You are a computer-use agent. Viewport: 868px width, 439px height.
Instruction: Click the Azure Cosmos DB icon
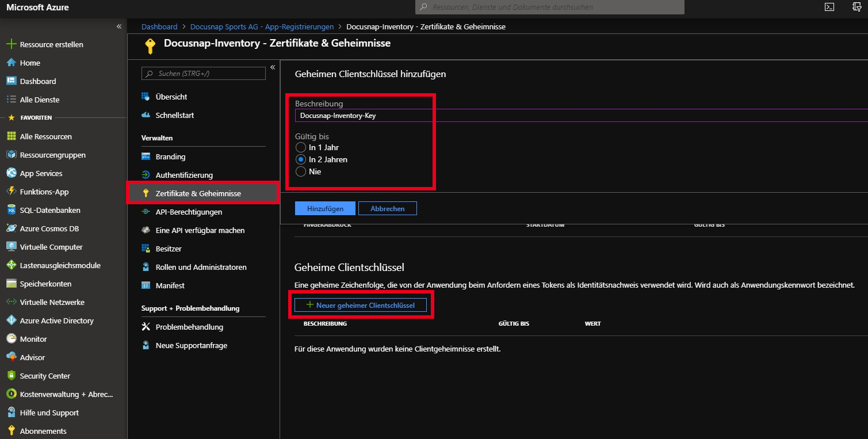[11, 228]
